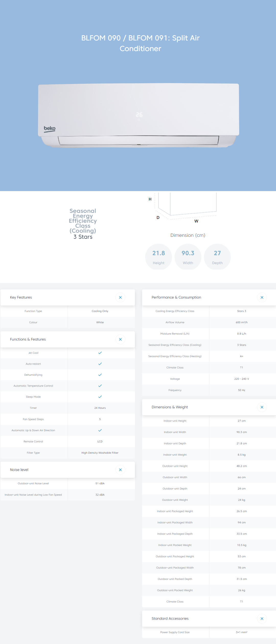Click the X icon on Performance & Consumption
The width and height of the screenshot is (276, 644).
(x=262, y=297)
